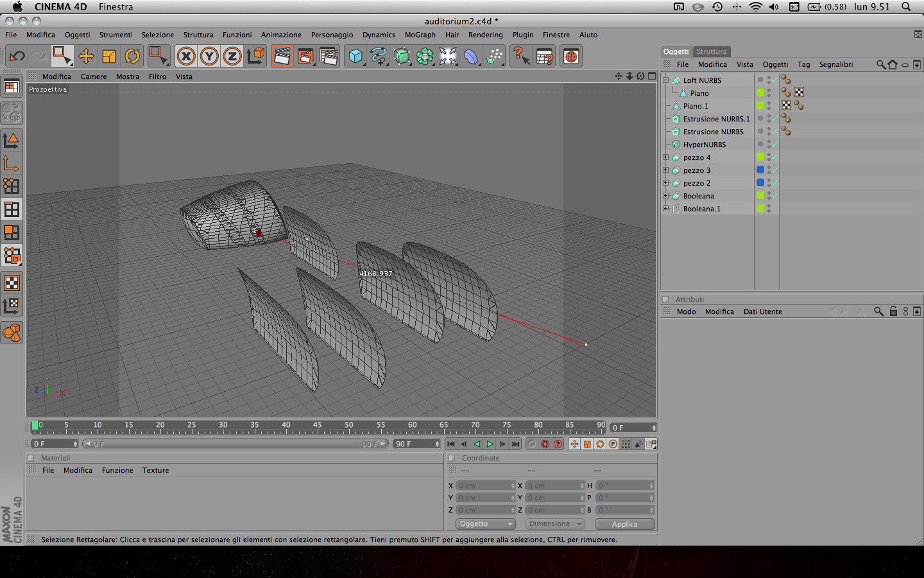Screen dimensions: 924x578
Task: Toggle green checkmark for pezzo 4
Action: coord(775,157)
